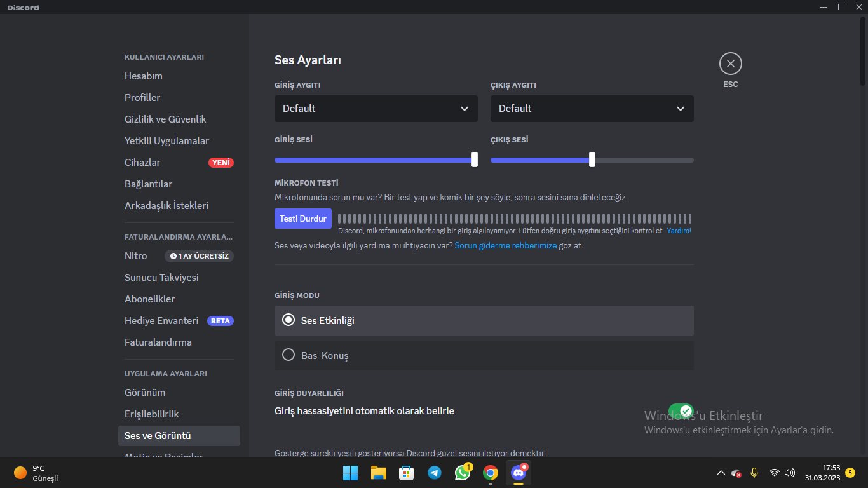Image resolution: width=868 pixels, height=488 pixels.
Task: Open Yetkili Uygulamalar section
Action: click(x=179, y=141)
